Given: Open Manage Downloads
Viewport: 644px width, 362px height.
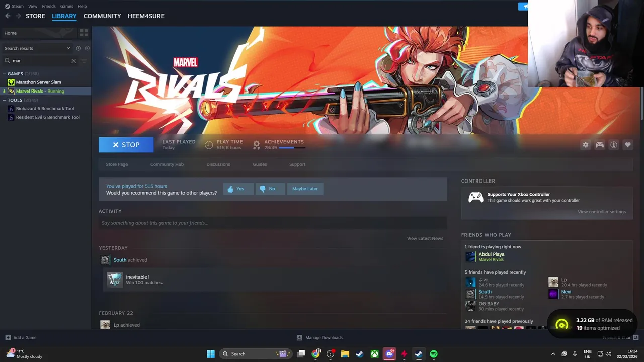Looking at the screenshot, I should pos(319,338).
